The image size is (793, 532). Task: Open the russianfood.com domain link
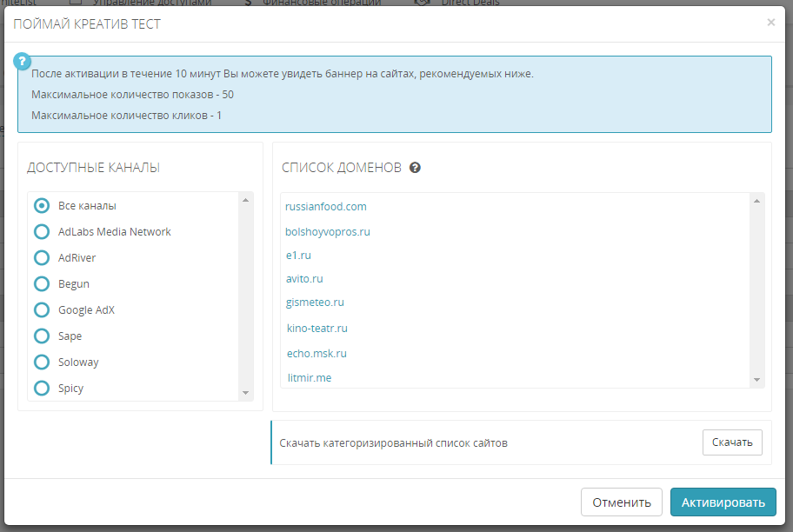(326, 206)
